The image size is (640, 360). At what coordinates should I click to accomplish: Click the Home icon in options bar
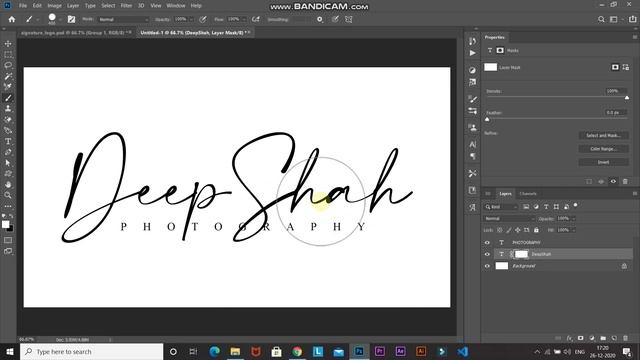click(12, 19)
